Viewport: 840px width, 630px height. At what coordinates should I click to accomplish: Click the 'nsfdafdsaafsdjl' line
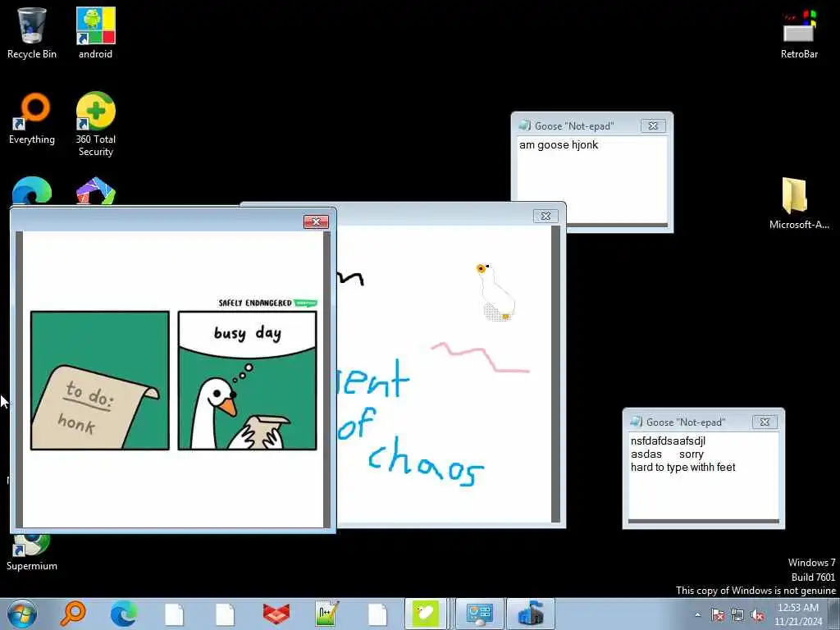pyautogui.click(x=668, y=441)
